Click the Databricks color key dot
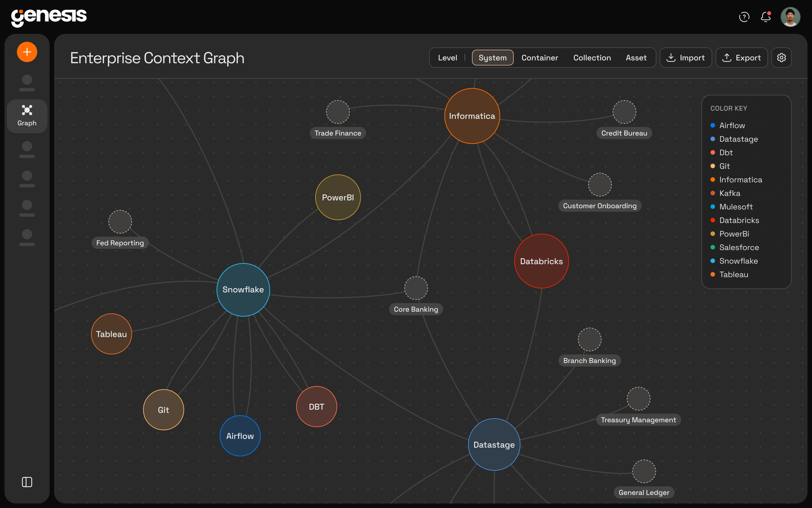Screen dimensions: 812x508 pos(713,220)
